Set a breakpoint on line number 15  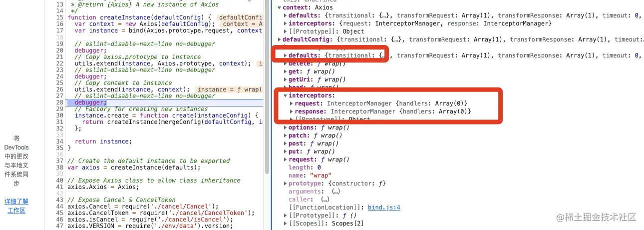tap(59, 17)
